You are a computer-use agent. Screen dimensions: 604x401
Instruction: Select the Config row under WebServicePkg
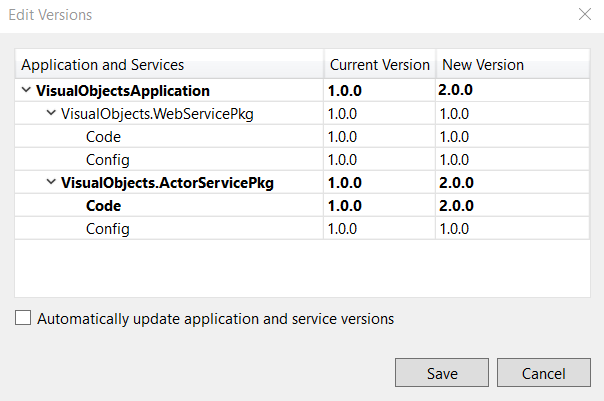click(107, 160)
